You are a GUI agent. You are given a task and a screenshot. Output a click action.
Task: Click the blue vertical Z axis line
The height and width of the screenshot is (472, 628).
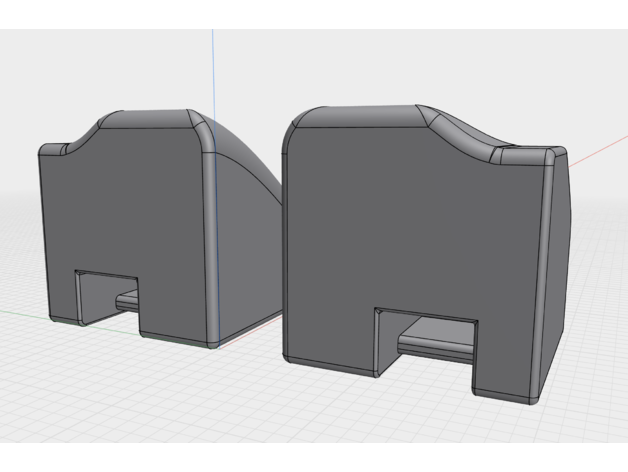[213, 60]
